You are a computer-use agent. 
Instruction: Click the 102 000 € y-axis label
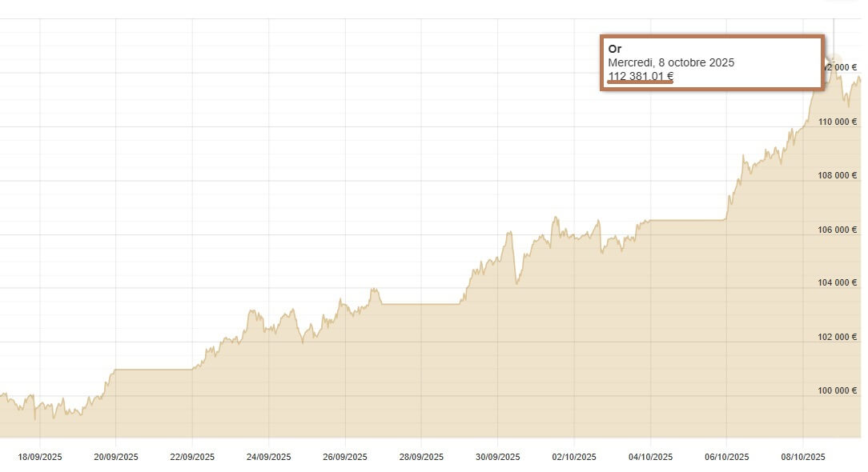[838, 337]
